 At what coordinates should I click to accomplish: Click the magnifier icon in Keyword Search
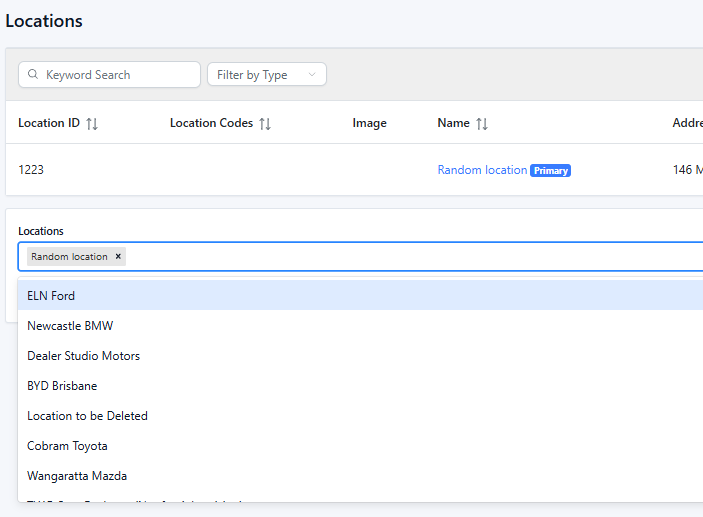click(33, 75)
